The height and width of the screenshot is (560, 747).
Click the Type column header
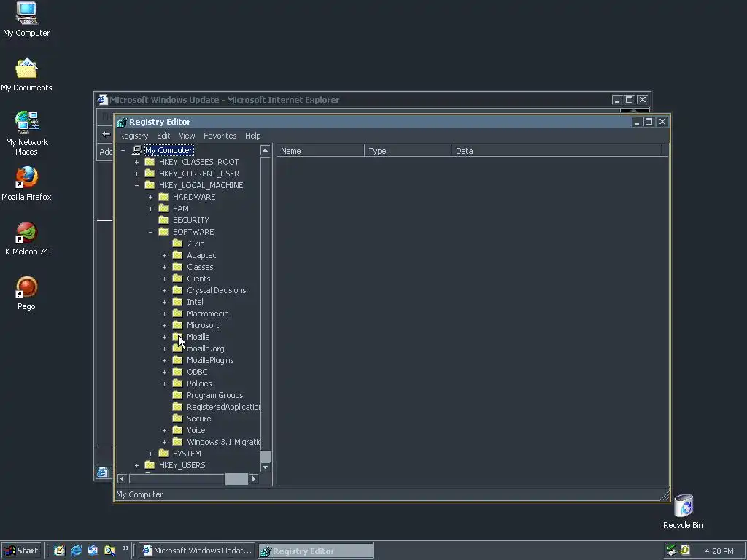408,151
